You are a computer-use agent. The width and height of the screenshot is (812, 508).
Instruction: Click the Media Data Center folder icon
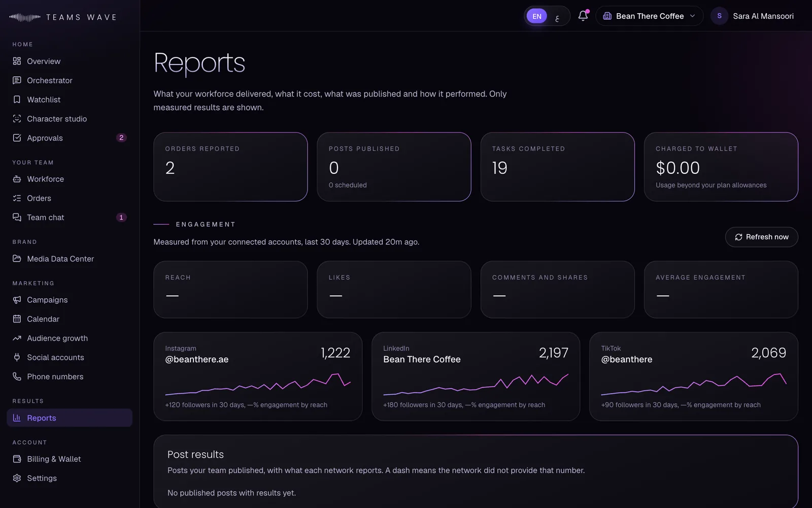coord(17,259)
